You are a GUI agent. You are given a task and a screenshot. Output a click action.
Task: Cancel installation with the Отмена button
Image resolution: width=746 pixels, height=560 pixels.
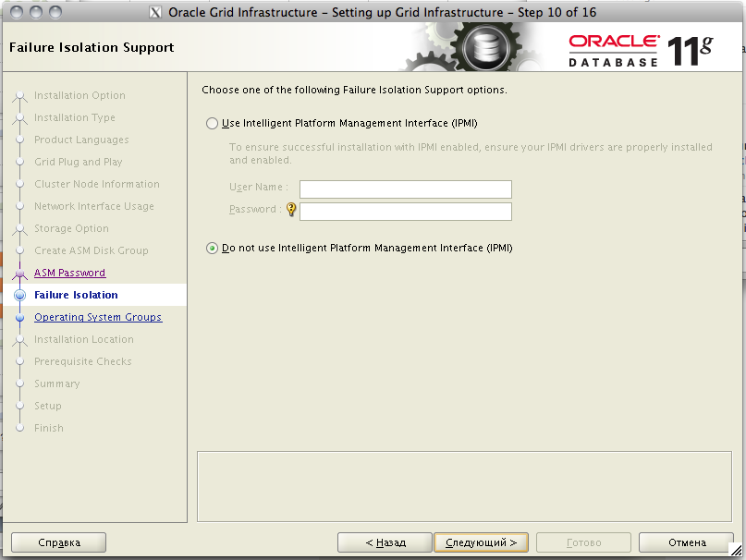click(x=687, y=542)
